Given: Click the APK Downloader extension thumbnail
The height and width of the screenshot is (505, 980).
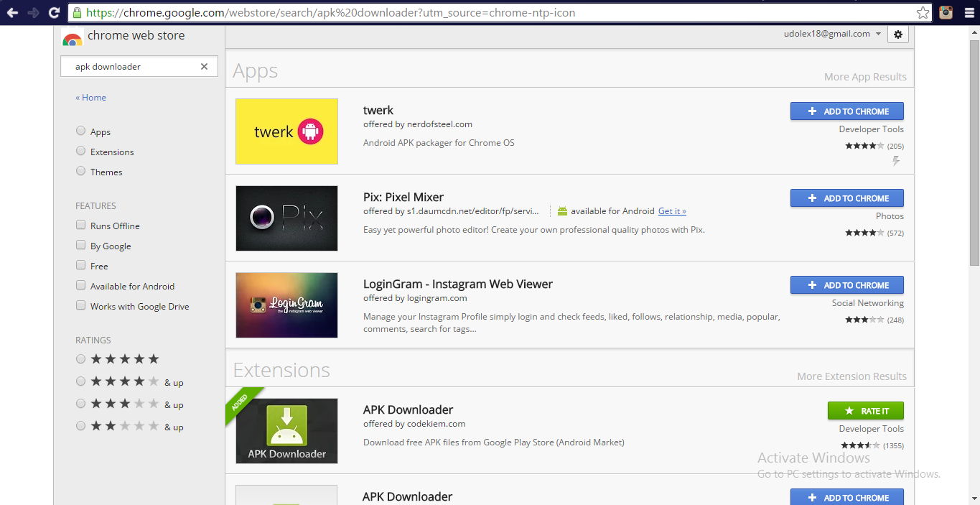Looking at the screenshot, I should [286, 431].
